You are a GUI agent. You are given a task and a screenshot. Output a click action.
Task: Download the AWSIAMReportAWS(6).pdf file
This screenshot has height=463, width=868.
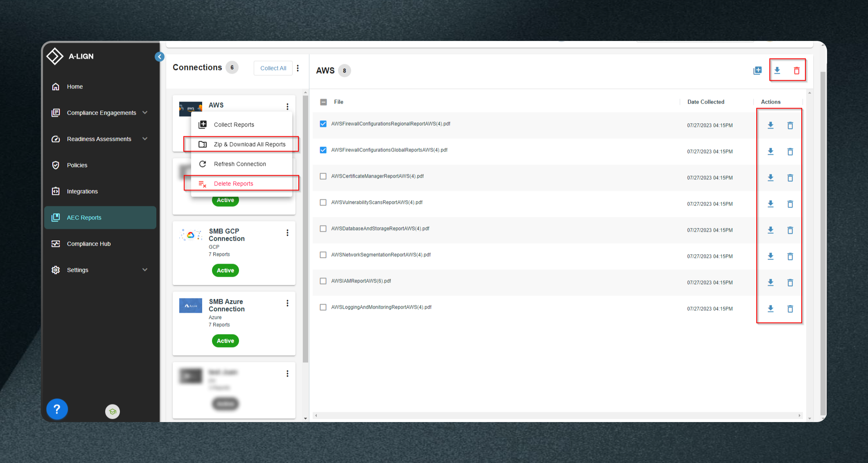click(x=770, y=282)
